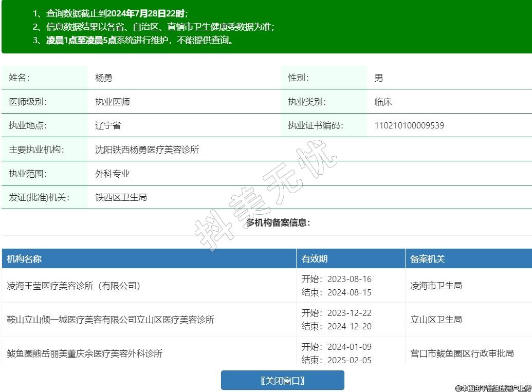Select the 鞍山立山倾一城医疗美容 institution entry
This screenshot has height=392, width=532.
[111, 320]
